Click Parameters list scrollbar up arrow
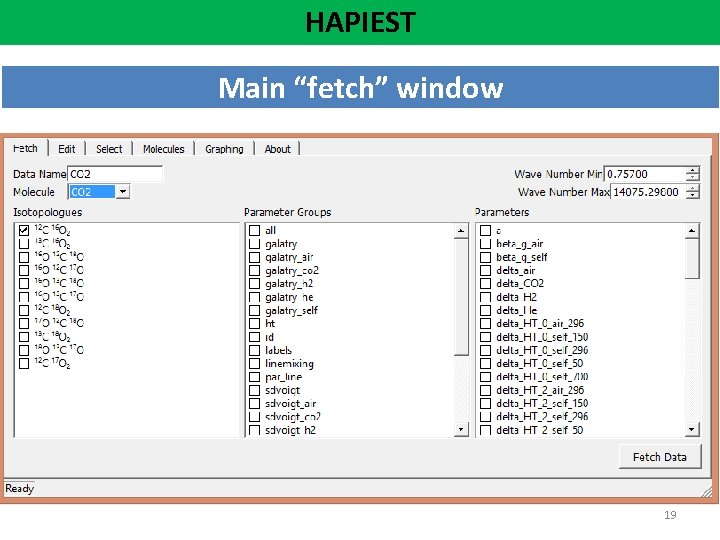Viewport: 720px width, 540px height. (692, 231)
